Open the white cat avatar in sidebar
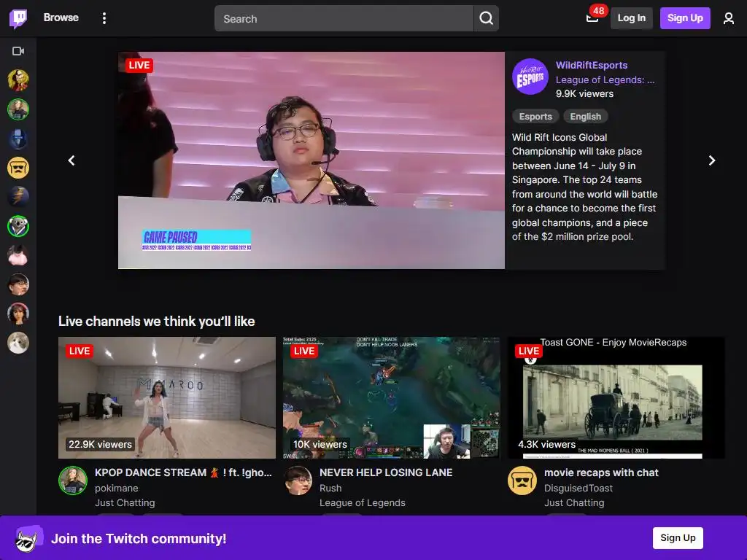This screenshot has height=560, width=747. coord(18,343)
